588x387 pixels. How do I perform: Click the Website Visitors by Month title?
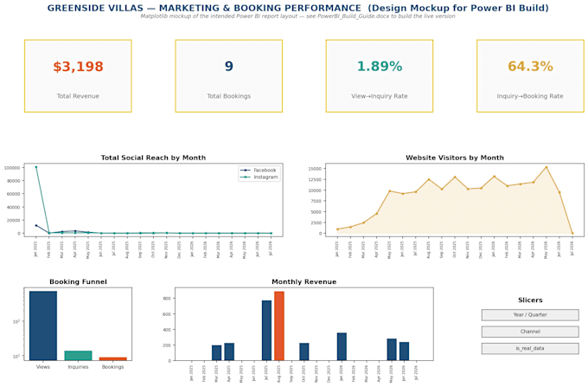(455, 158)
